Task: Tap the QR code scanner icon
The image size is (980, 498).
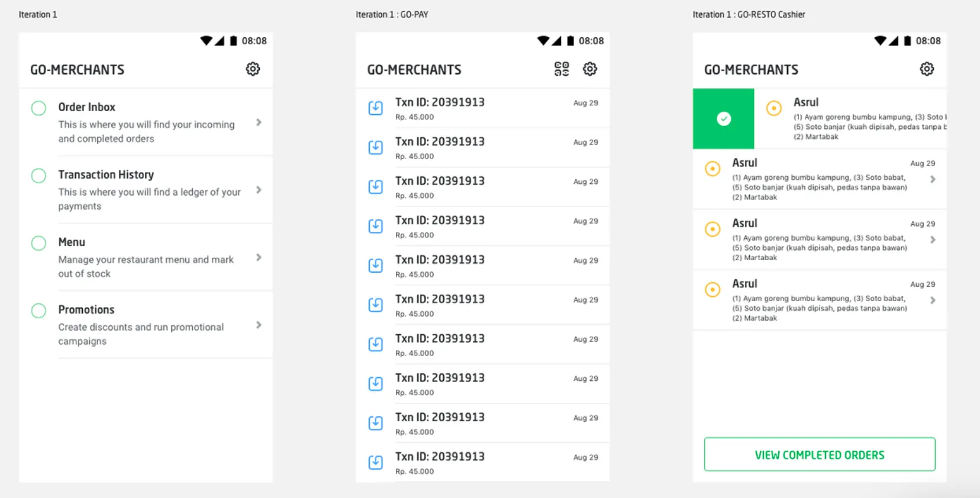Action: pos(561,69)
